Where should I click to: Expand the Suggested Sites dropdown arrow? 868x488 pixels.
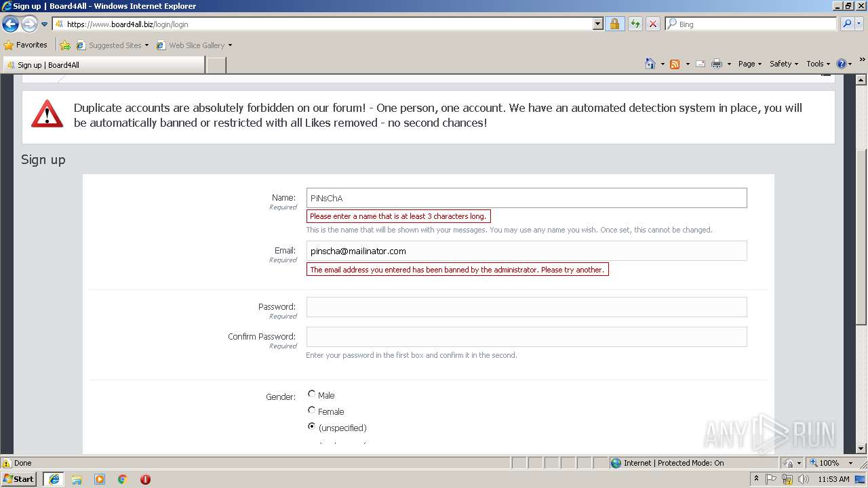[146, 45]
